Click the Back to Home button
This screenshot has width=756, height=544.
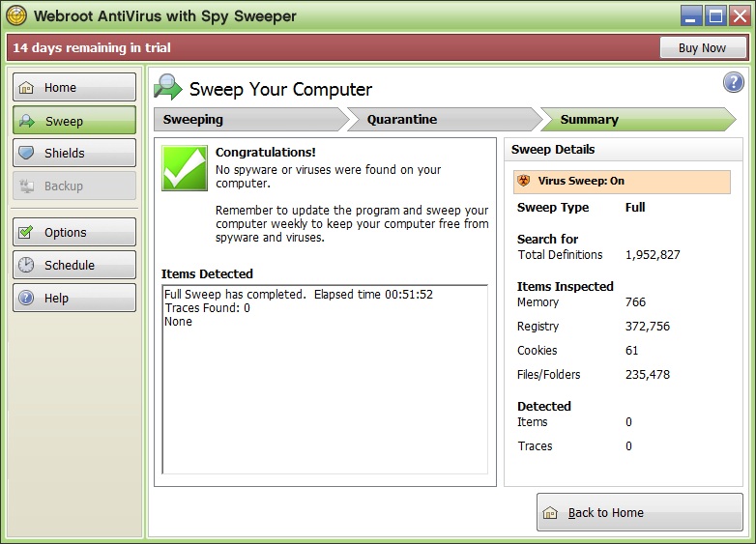click(640, 512)
